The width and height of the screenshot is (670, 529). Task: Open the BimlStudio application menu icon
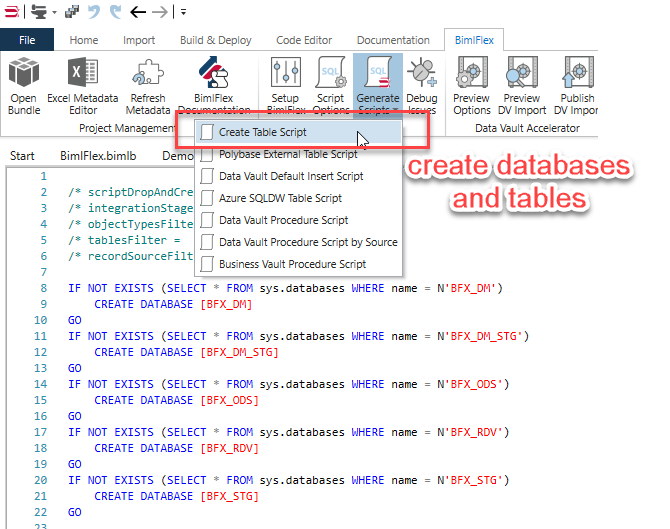pos(12,12)
